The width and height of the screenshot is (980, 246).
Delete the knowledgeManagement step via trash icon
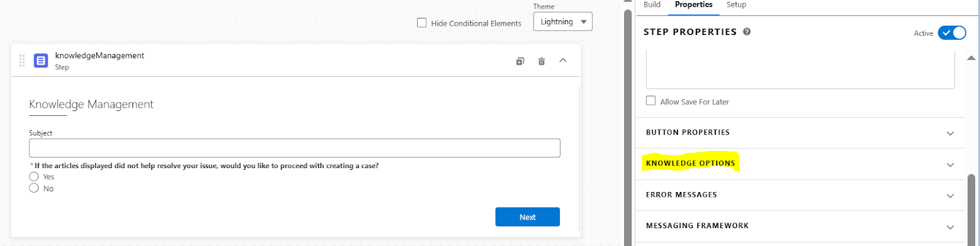tap(541, 61)
